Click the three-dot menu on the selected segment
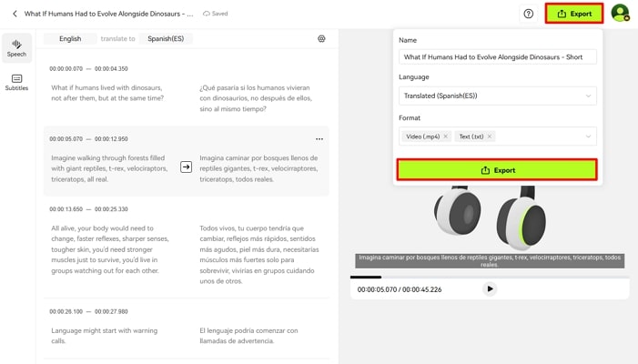The image size is (638, 364). 319,139
